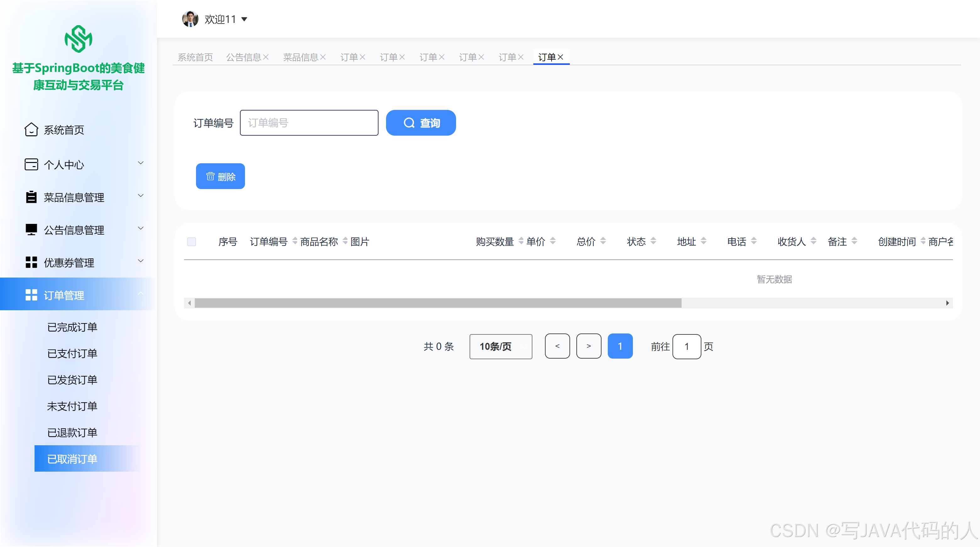The width and height of the screenshot is (980, 547).
Task: Focus the 前往 page number input
Action: [687, 346]
